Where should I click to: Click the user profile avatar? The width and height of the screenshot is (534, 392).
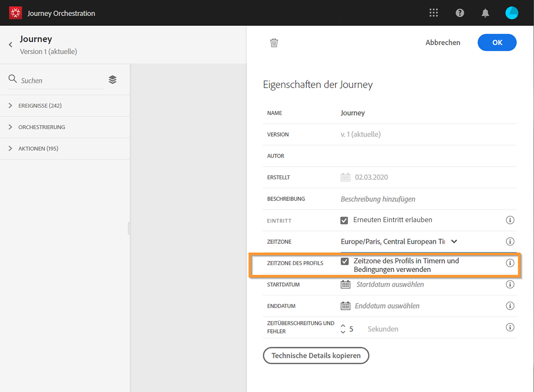(511, 13)
